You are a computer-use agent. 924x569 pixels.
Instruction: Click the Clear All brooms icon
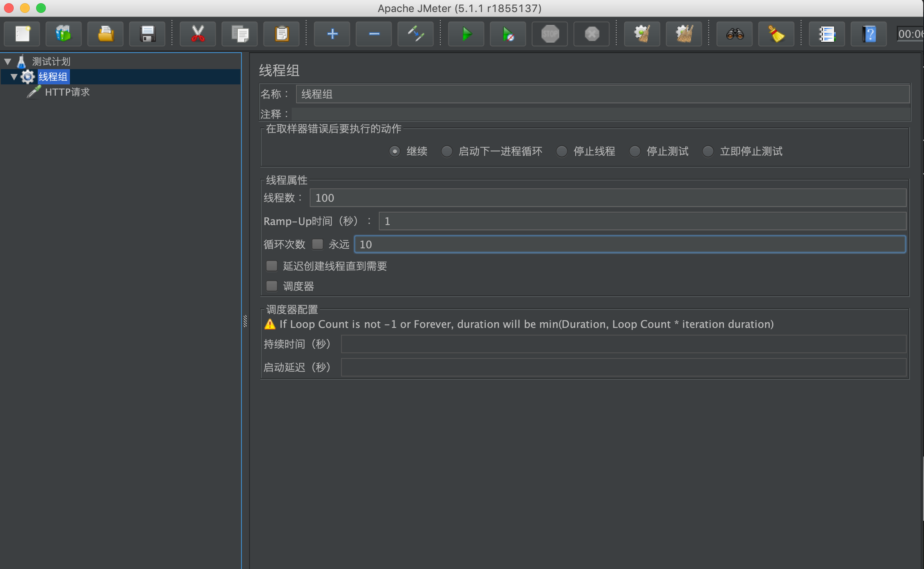684,34
